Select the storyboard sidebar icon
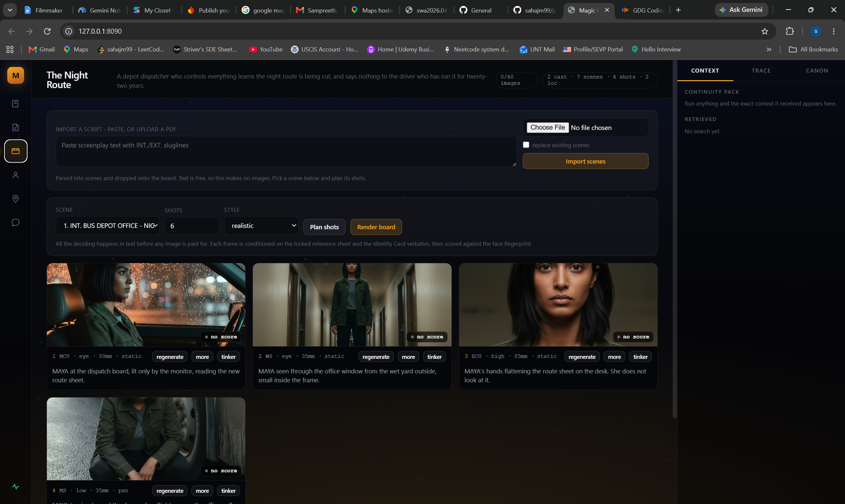 click(x=16, y=151)
